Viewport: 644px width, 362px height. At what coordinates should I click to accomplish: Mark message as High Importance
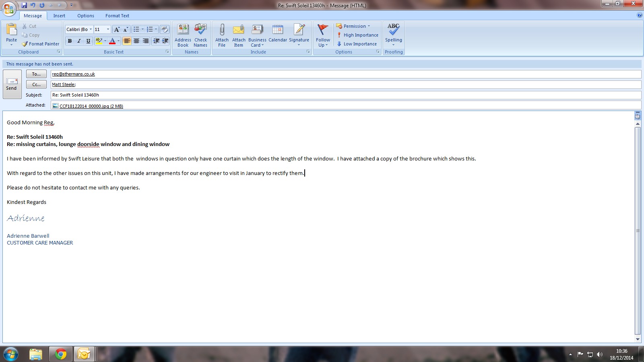[357, 35]
